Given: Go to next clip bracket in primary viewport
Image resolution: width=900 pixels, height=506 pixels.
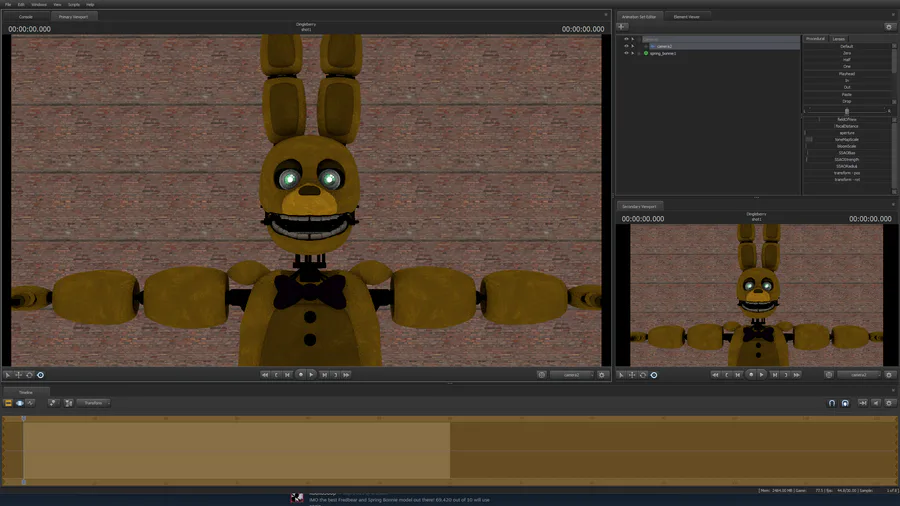Looking at the screenshot, I should coord(336,375).
